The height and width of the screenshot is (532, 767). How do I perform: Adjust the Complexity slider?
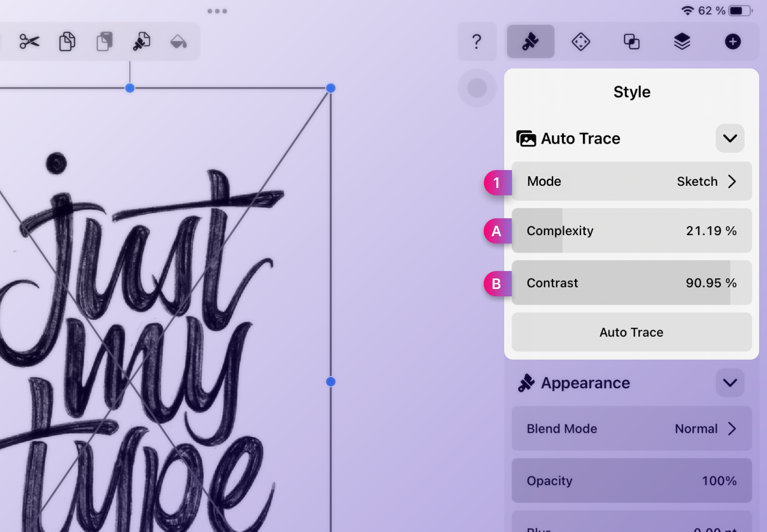tap(632, 231)
